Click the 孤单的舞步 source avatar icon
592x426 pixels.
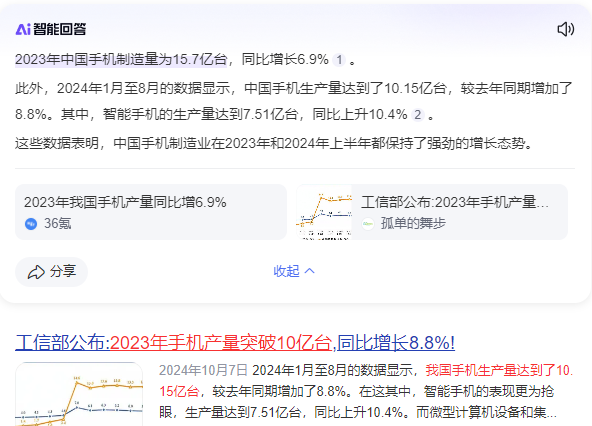pos(368,224)
